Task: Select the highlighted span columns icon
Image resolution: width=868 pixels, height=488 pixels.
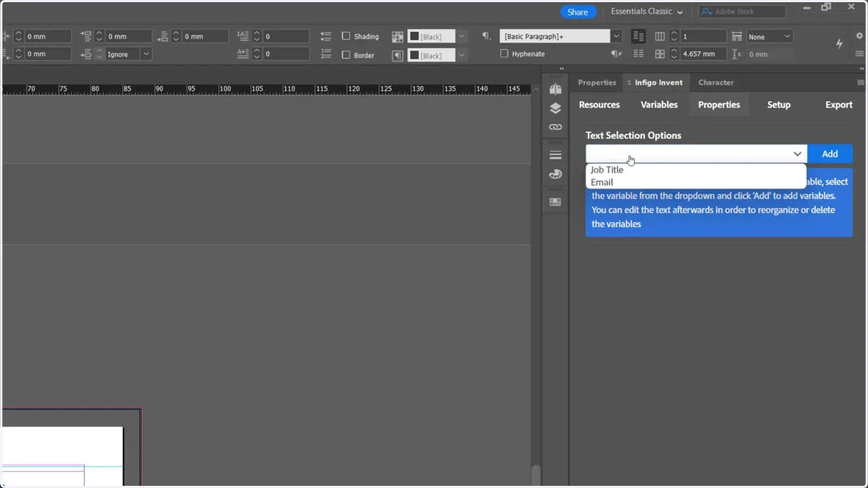Action: pyautogui.click(x=638, y=36)
